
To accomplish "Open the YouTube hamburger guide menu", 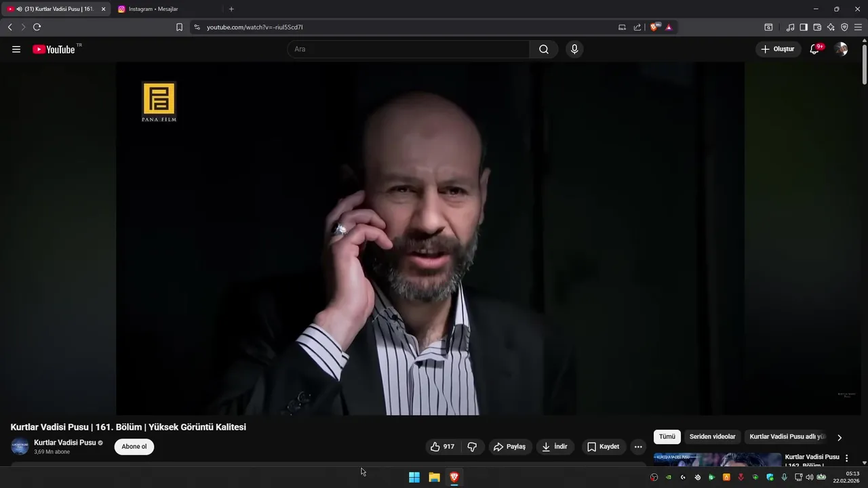I will coord(16,49).
